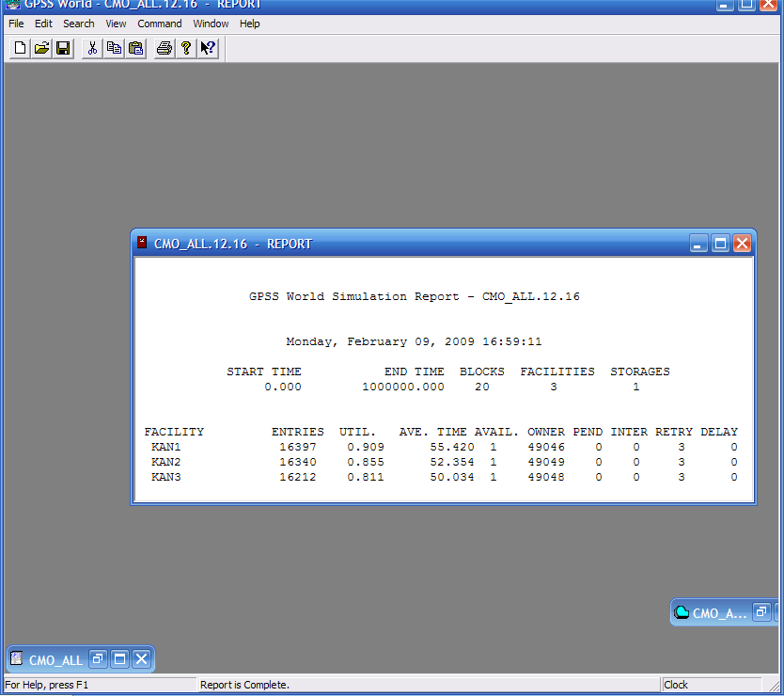The image size is (784, 696).
Task: Click the STORAGES header text
Action: tap(639, 372)
